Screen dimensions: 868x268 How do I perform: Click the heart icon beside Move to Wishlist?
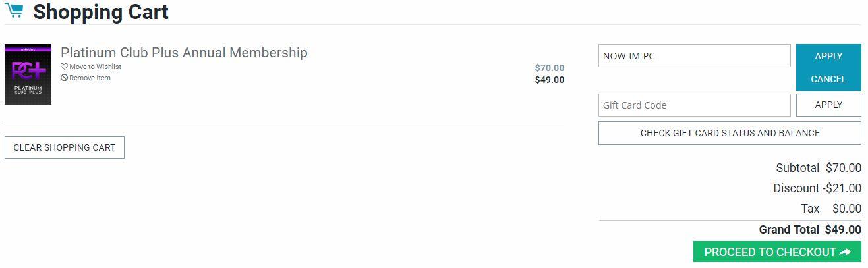pos(65,67)
